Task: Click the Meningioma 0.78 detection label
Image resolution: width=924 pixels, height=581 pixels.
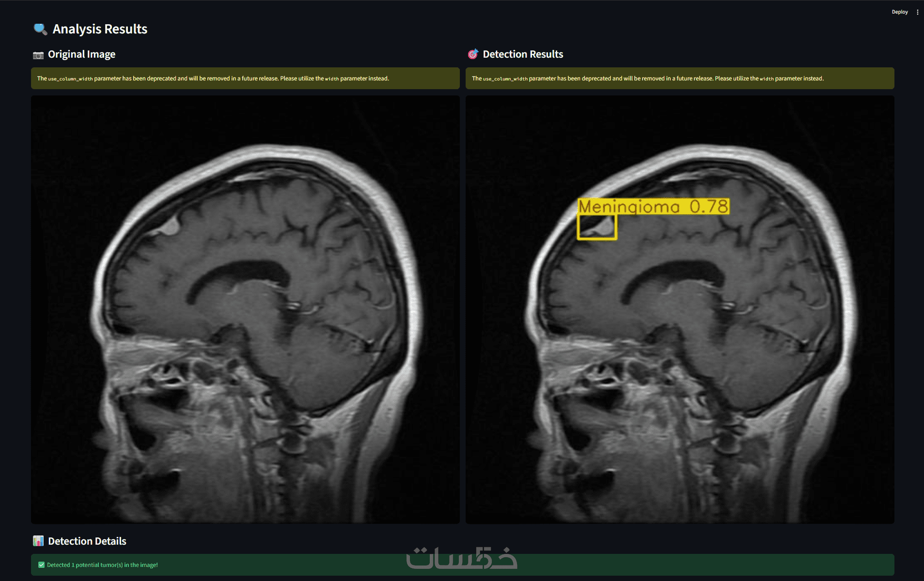Action: [653, 206]
